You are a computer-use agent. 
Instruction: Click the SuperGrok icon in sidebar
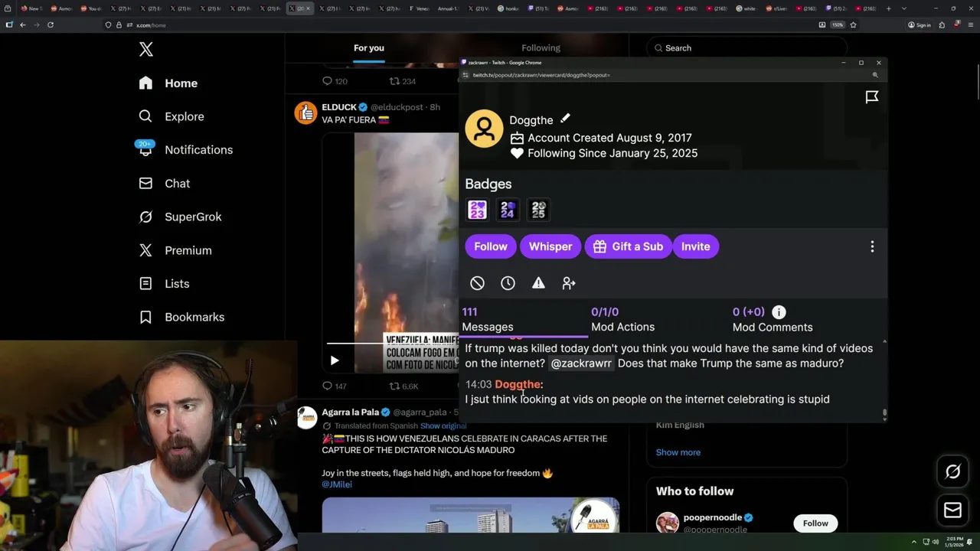(x=145, y=217)
